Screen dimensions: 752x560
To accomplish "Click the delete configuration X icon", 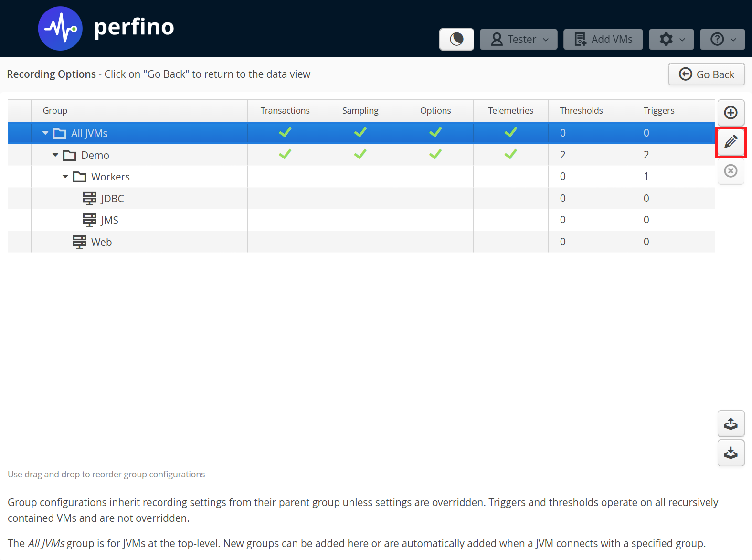I will coord(731,171).
